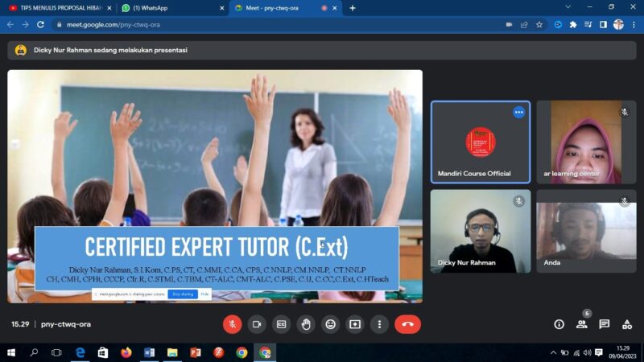Toggle the camera off

257,324
